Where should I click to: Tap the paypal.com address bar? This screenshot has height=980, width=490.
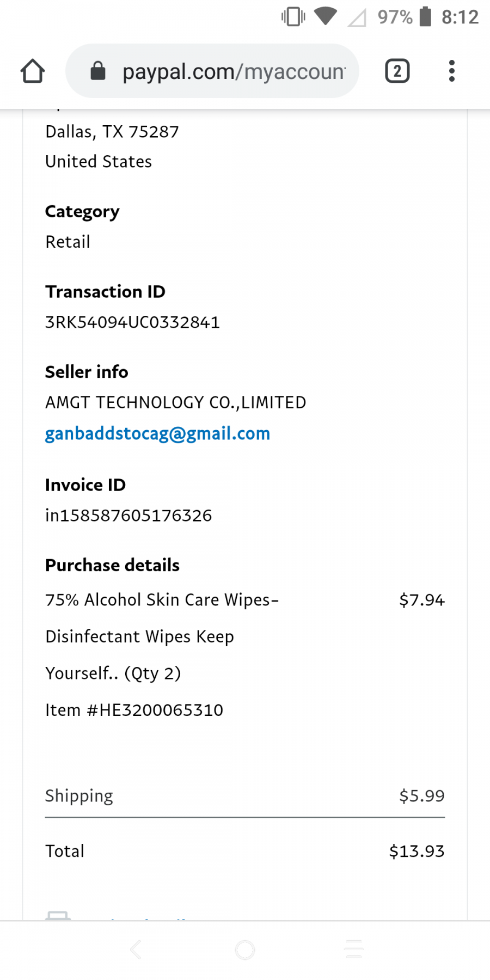(234, 71)
